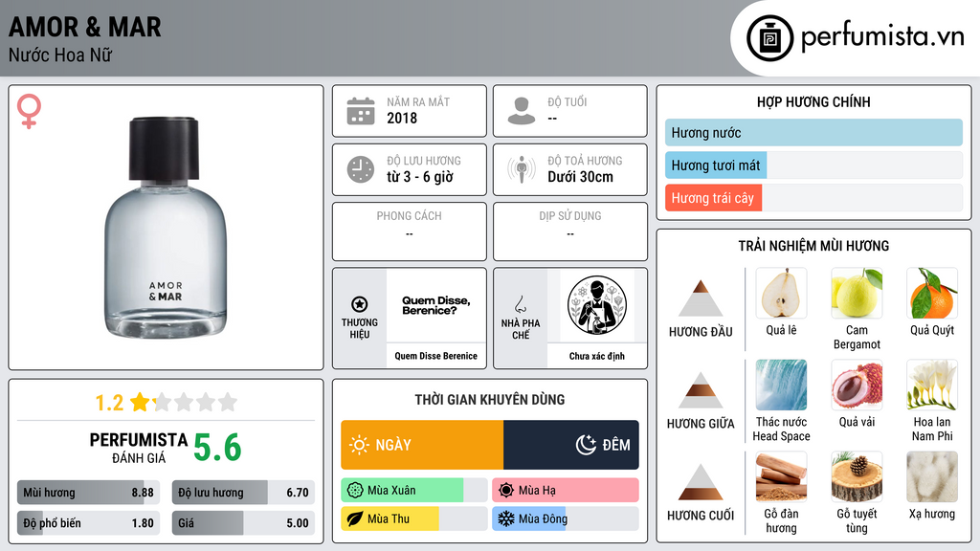
Task: Click the Hương cuối pyramid icon
Action: (701, 481)
